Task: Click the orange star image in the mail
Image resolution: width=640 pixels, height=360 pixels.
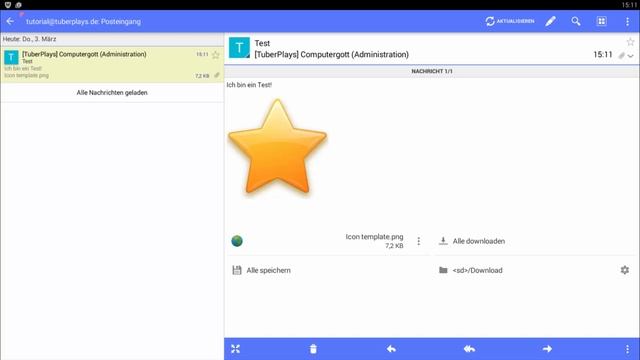Action: point(278,147)
